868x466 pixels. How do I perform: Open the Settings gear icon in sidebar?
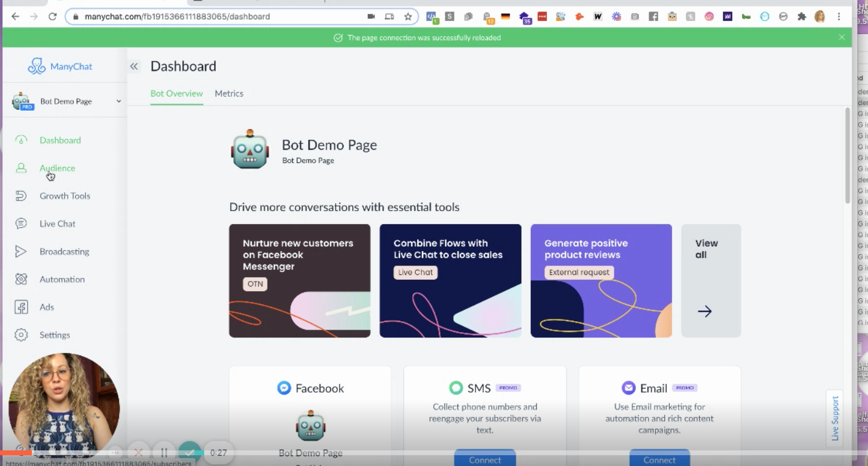pyautogui.click(x=21, y=335)
